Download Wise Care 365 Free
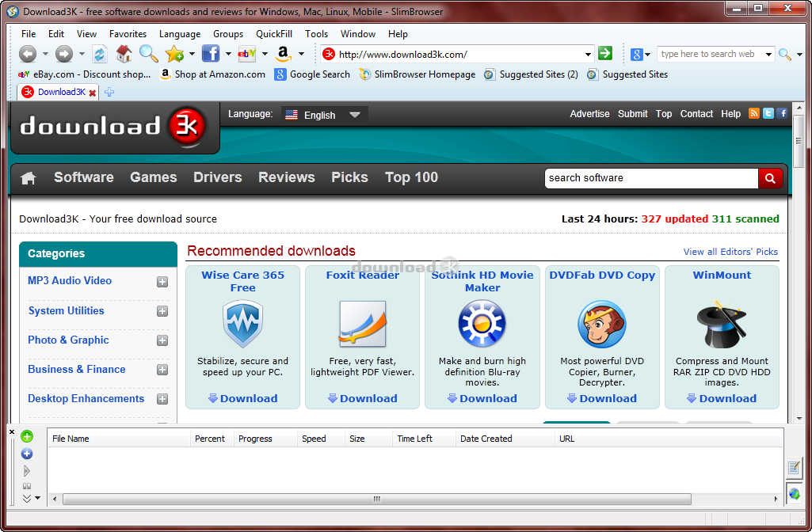Screen dimensions: 812x532 (242, 398)
